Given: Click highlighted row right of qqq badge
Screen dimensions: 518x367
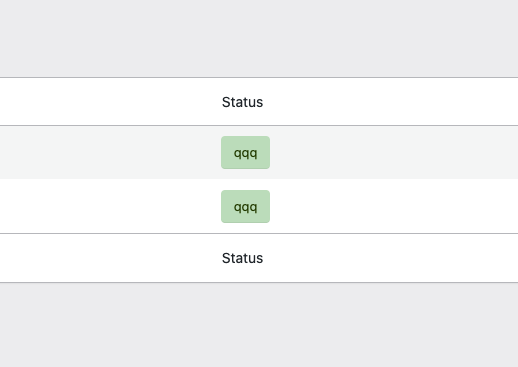Looking at the screenshot, I should point(394,152).
